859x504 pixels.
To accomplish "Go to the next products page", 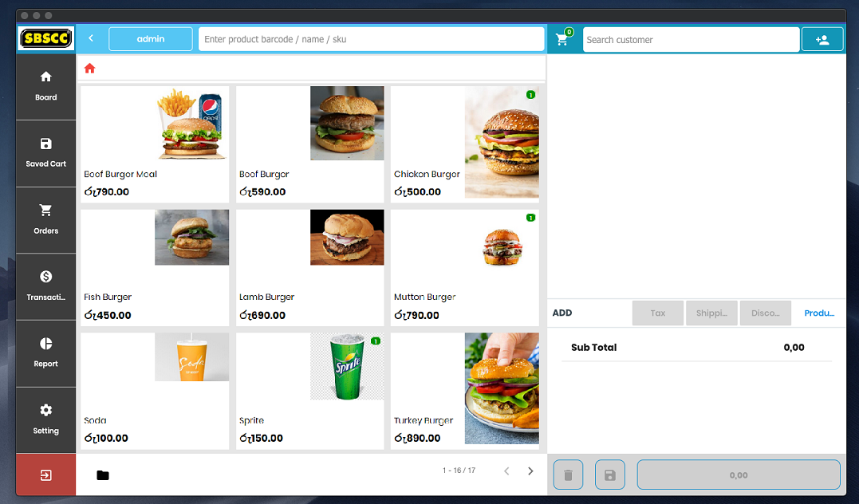I will click(530, 471).
